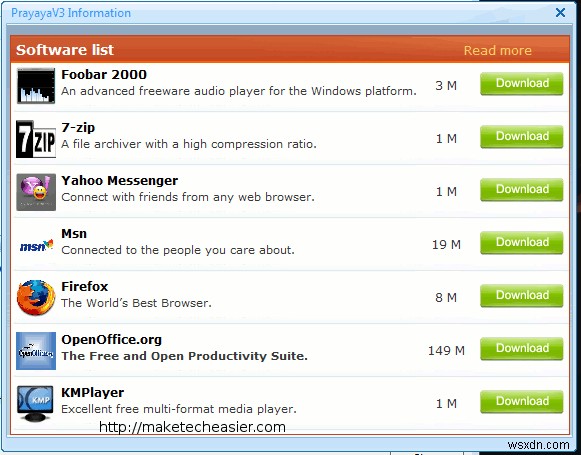The height and width of the screenshot is (455, 581).
Task: Select the 7-zip title text
Action: (78, 127)
